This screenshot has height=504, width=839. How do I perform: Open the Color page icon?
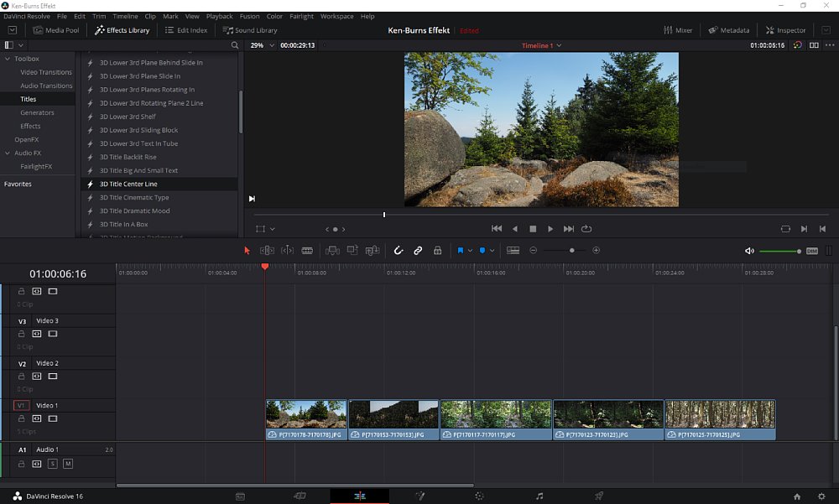479,496
